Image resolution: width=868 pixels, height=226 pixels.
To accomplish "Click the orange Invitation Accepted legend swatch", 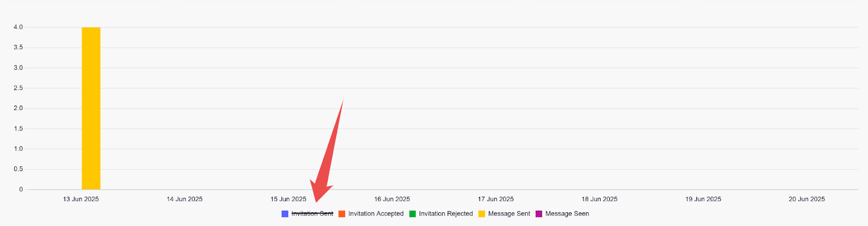I will click(342, 214).
